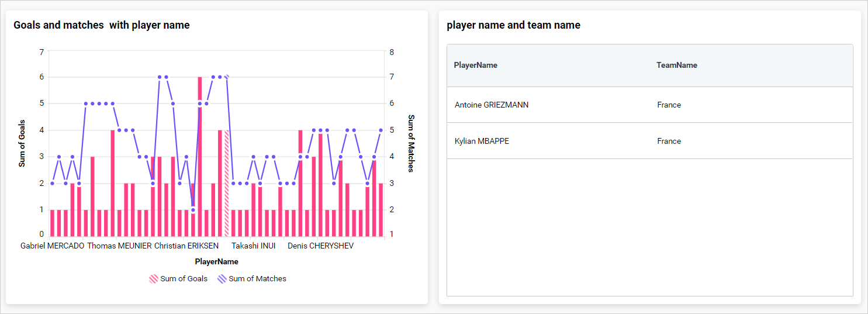The height and width of the screenshot is (314, 868).
Task: Toggle the Sum of Goals legend label
Action: tap(184, 279)
